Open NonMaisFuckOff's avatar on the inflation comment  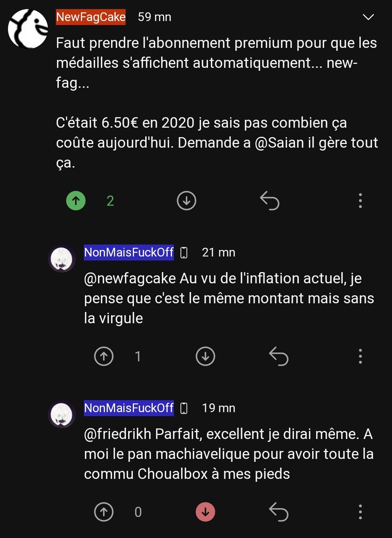(x=62, y=258)
